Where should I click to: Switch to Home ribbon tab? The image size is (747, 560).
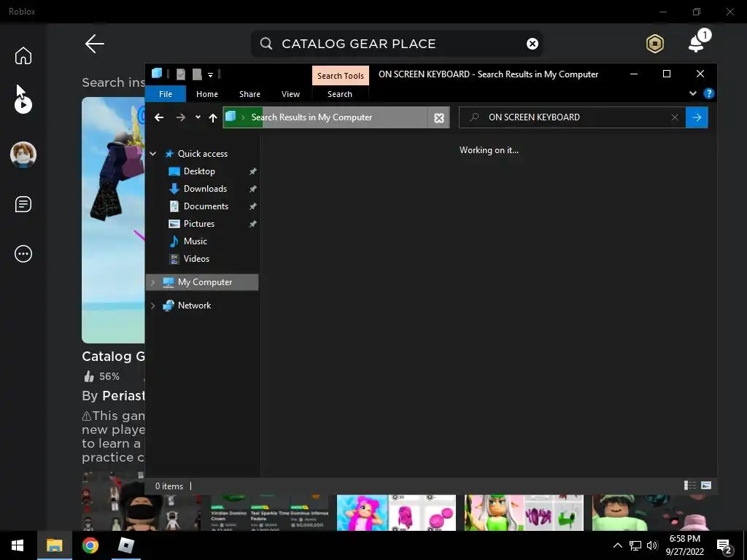[x=206, y=94]
